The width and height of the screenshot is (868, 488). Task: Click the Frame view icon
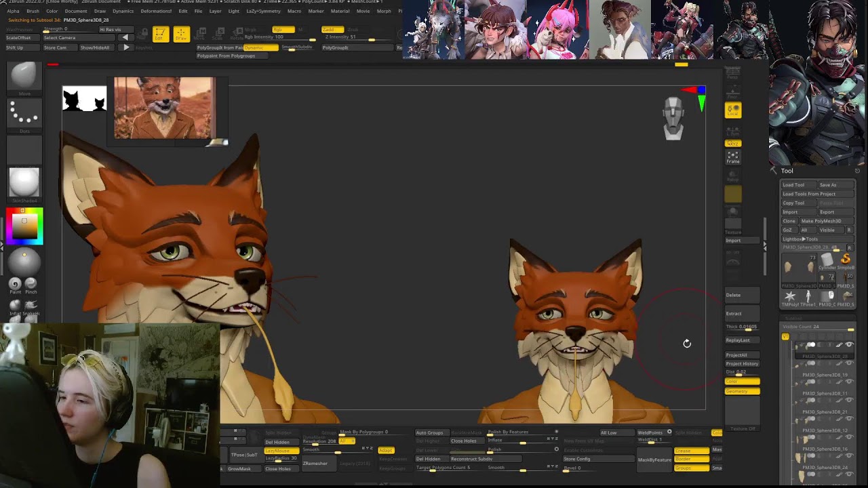pyautogui.click(x=733, y=157)
